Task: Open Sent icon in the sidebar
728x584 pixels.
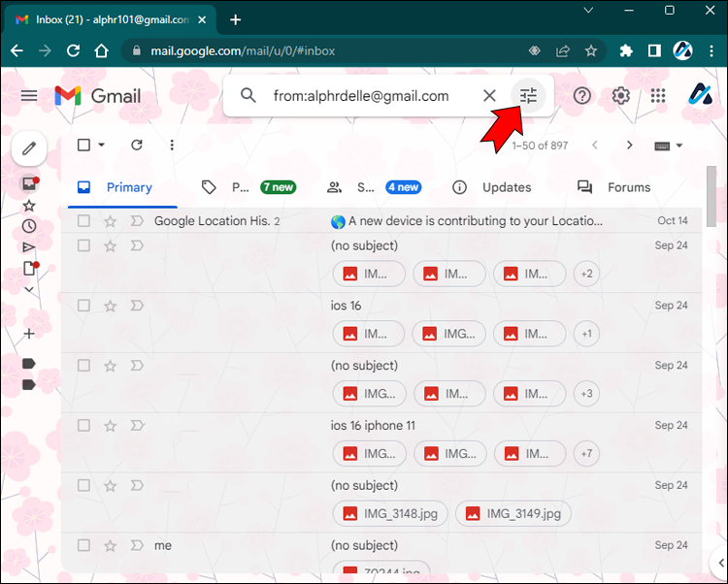Action: [29, 247]
